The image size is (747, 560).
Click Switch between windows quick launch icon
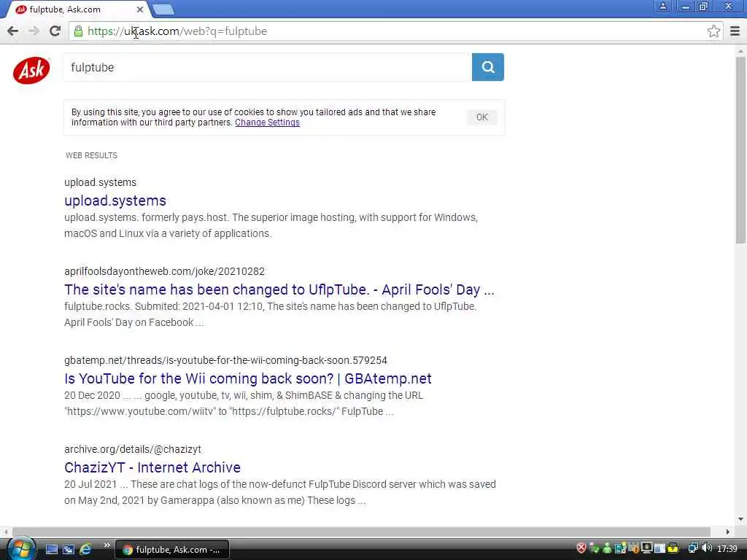(x=69, y=549)
